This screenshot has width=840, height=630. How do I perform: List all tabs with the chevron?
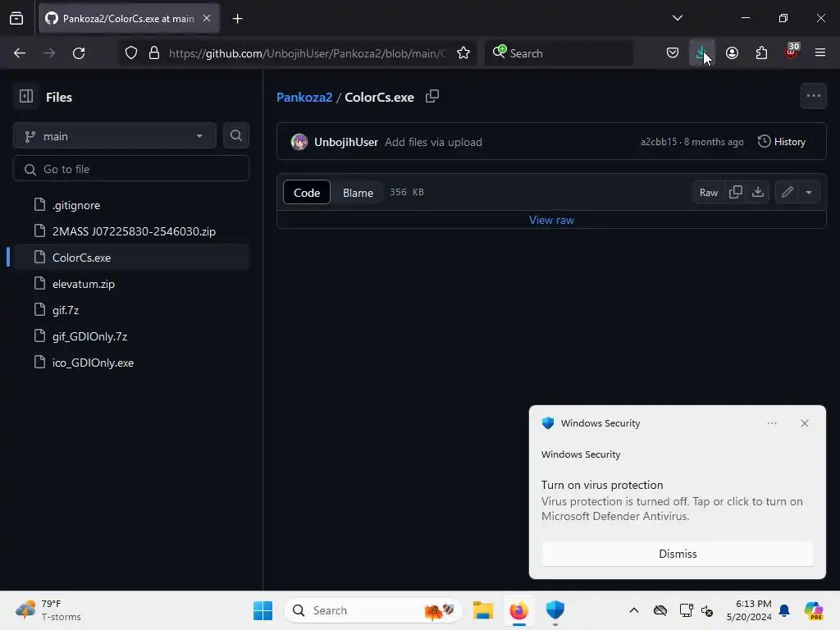coord(677,18)
